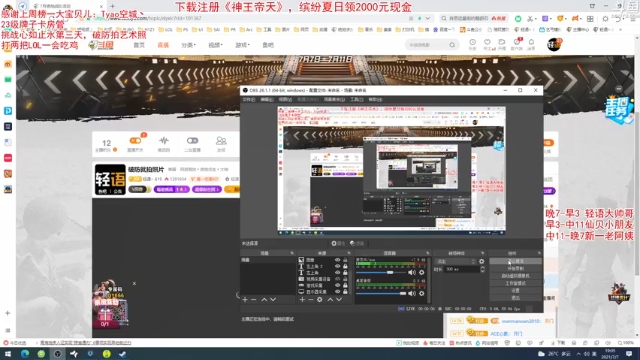
Task: Switch to the highlighted Live tab on Douyu
Action: pyautogui.click(x=163, y=45)
